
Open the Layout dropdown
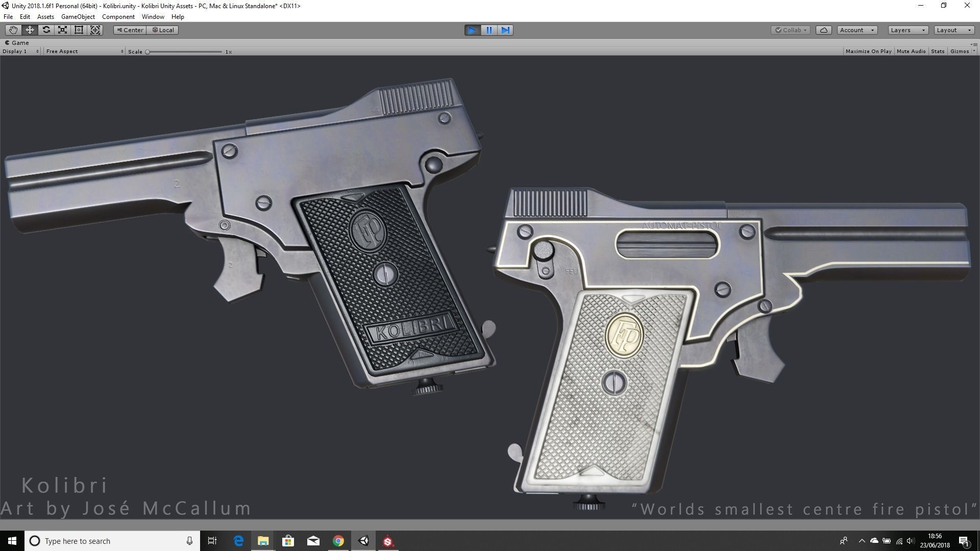(x=954, y=30)
